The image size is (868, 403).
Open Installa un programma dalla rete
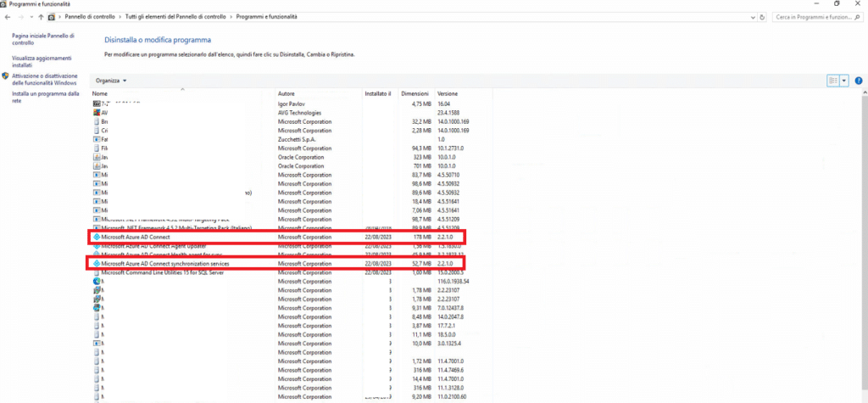pos(46,97)
